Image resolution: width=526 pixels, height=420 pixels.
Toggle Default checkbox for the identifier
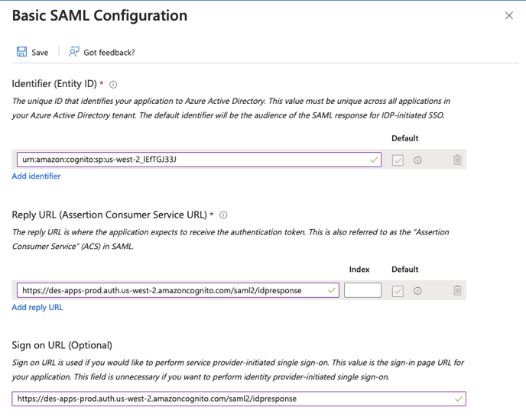coord(398,160)
